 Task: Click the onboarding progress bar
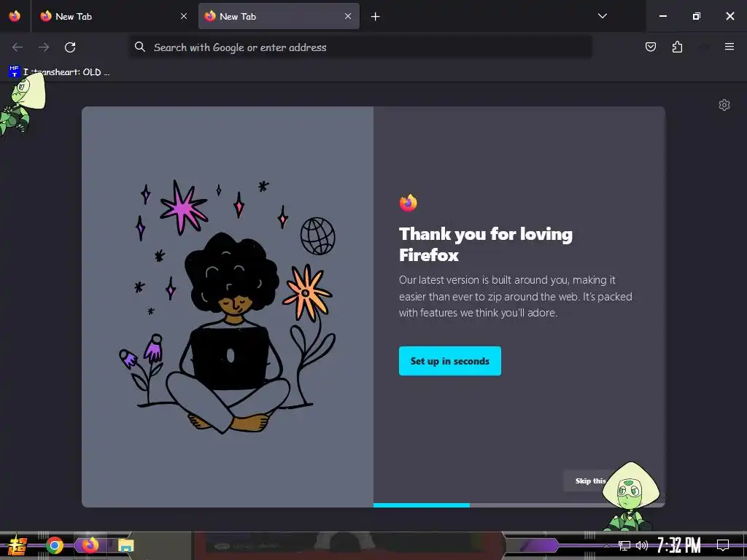[519, 505]
